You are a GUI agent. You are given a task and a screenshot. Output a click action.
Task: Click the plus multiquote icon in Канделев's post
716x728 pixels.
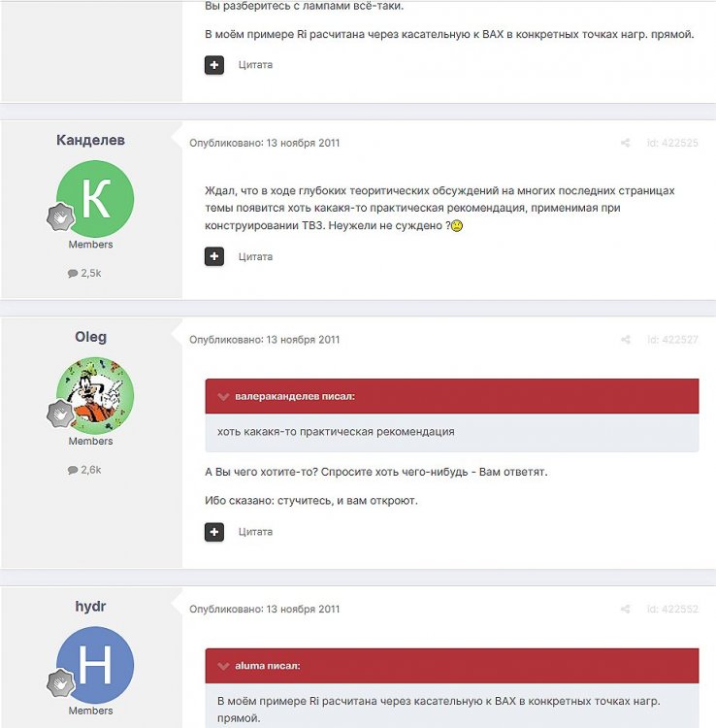pyautogui.click(x=213, y=256)
